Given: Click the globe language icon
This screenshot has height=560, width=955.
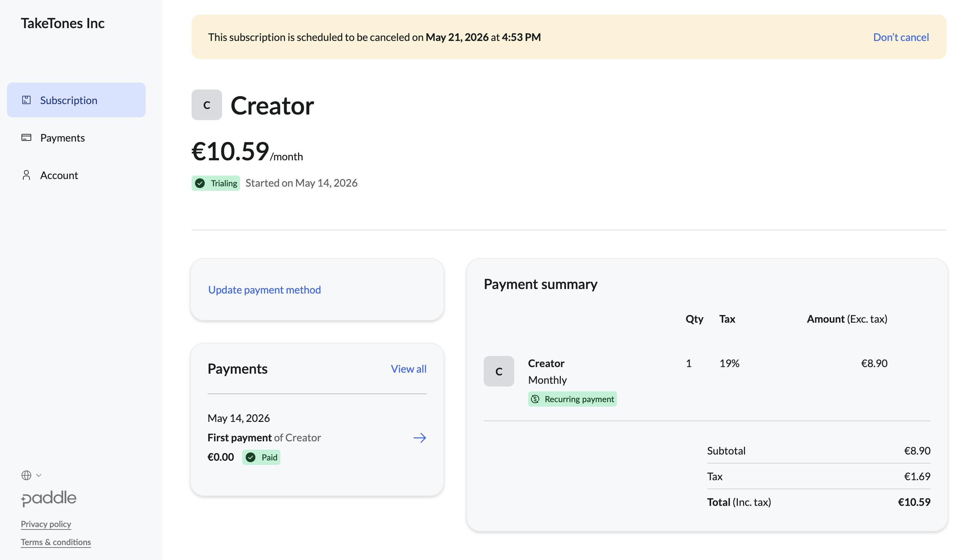Looking at the screenshot, I should (x=26, y=475).
